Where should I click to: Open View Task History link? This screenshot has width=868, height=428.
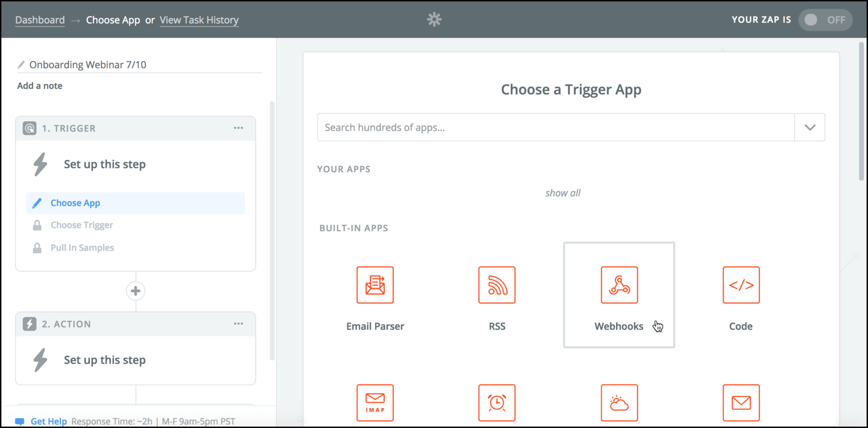199,20
